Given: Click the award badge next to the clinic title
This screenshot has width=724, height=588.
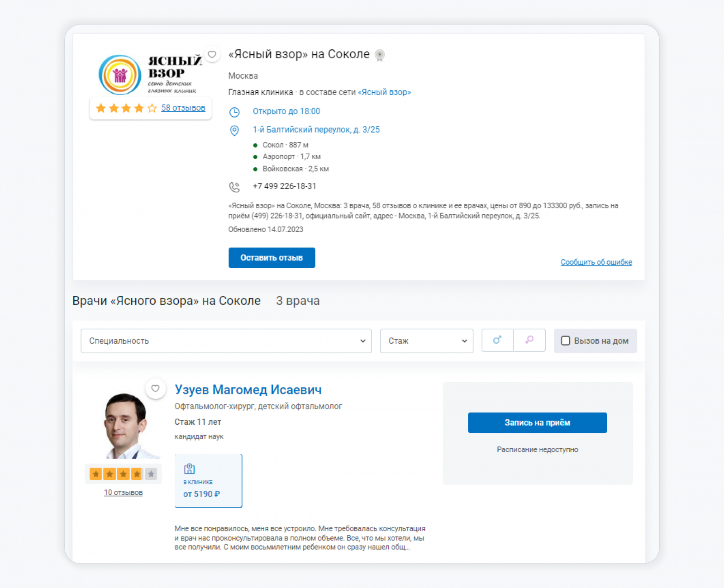Looking at the screenshot, I should point(380,55).
